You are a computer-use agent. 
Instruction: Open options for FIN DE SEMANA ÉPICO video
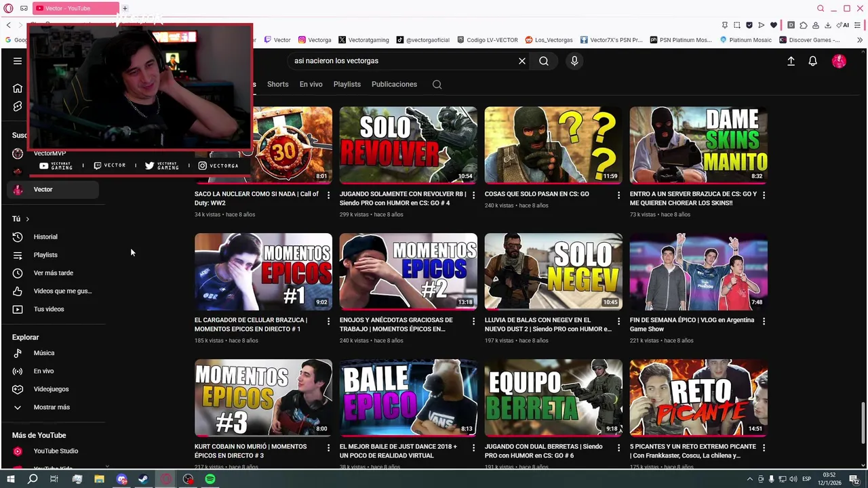tap(764, 321)
